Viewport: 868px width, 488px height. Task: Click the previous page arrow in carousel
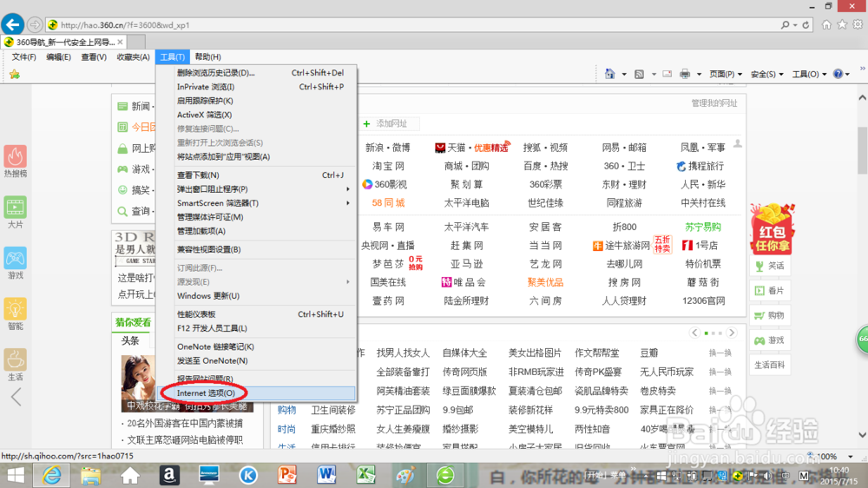694,333
